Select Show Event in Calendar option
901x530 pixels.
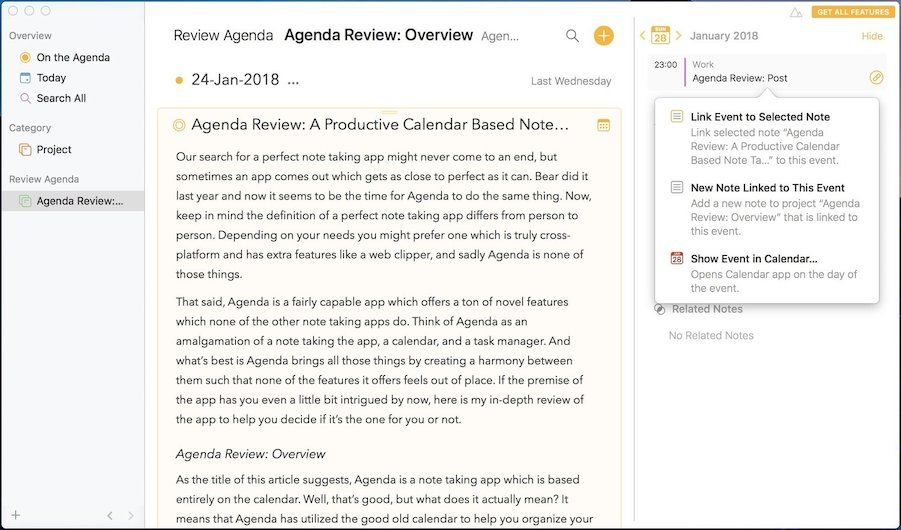tap(753, 259)
